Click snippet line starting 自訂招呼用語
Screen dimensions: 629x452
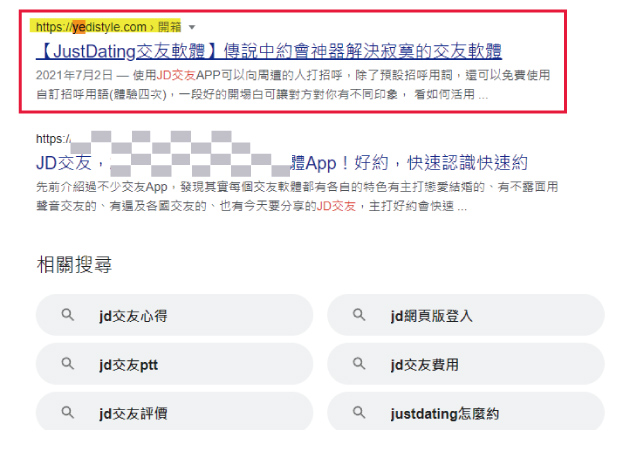click(x=262, y=95)
